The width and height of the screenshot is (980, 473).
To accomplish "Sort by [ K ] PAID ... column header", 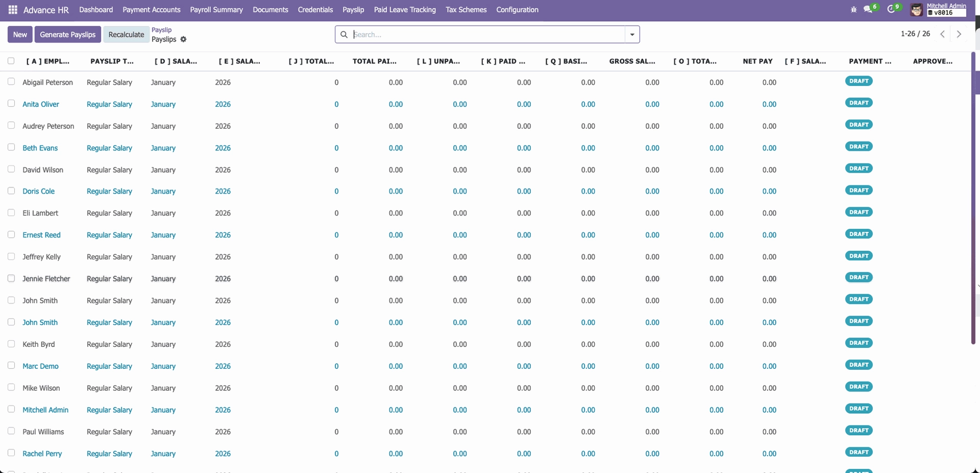I will point(503,61).
